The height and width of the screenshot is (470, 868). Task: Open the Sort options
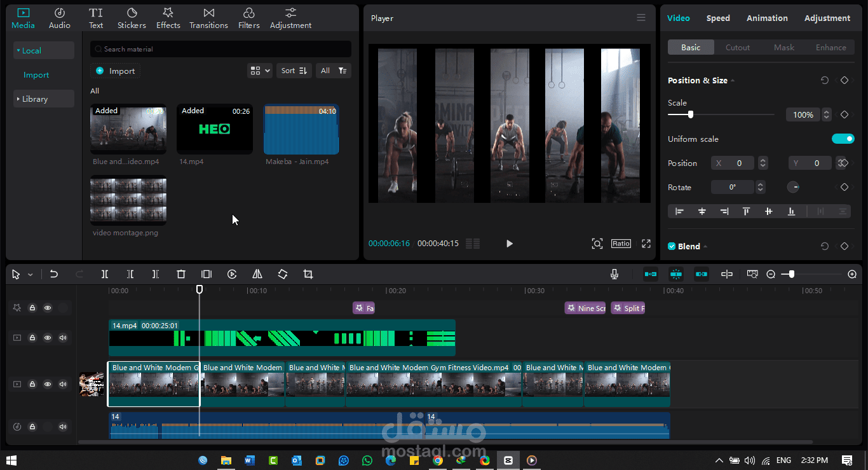(x=294, y=71)
